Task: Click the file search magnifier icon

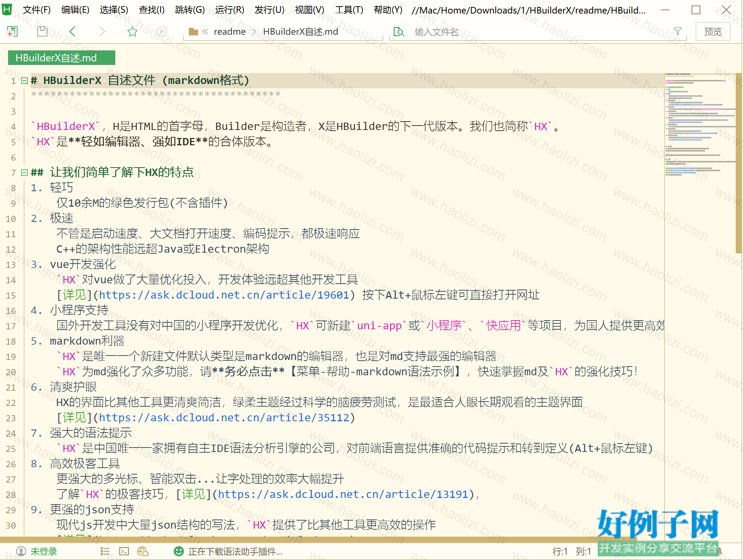Action: pyautogui.click(x=399, y=32)
